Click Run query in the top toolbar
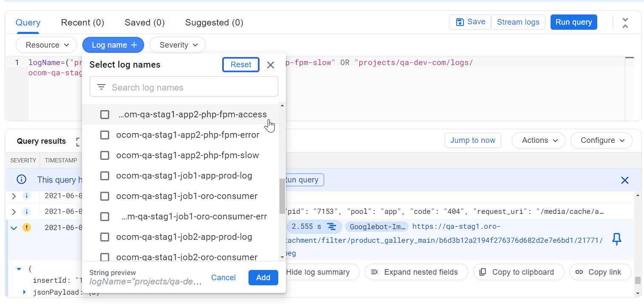The image size is (644, 304). pos(573,22)
